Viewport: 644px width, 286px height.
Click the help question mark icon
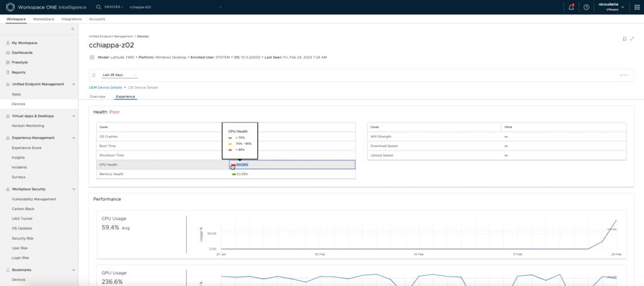tap(586, 8)
